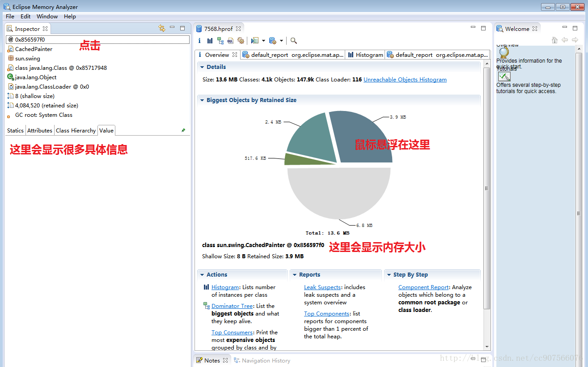This screenshot has width=588, height=367.
Task: Switch to the Statics tab
Action: (x=15, y=130)
